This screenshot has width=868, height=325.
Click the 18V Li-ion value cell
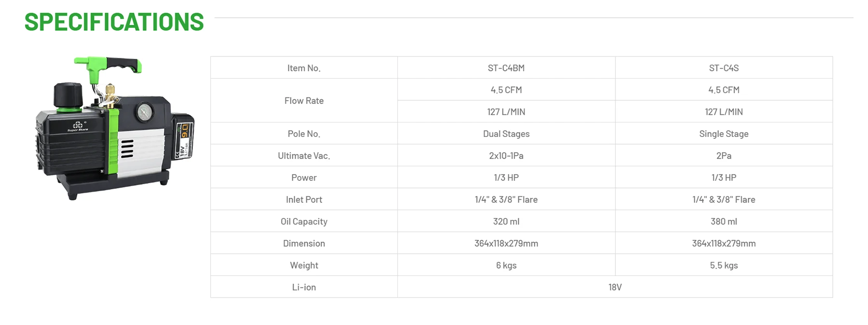coord(615,287)
